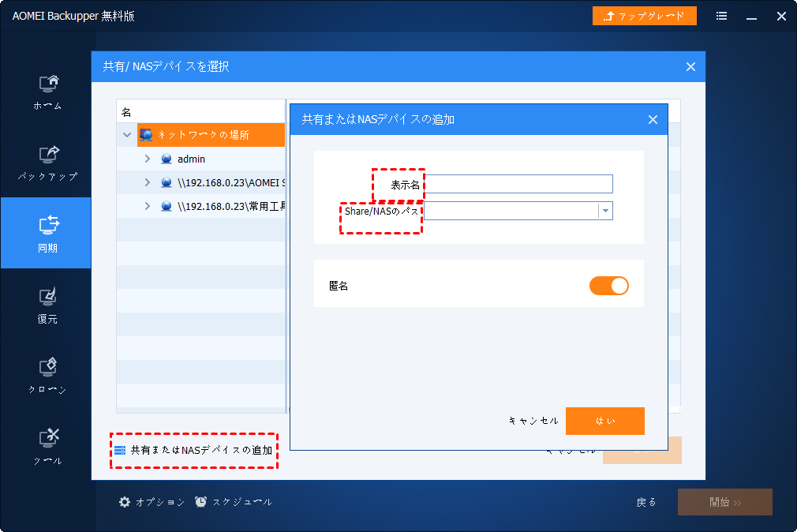Click the スケジュール text label
This screenshot has width=797, height=532.
242,503
